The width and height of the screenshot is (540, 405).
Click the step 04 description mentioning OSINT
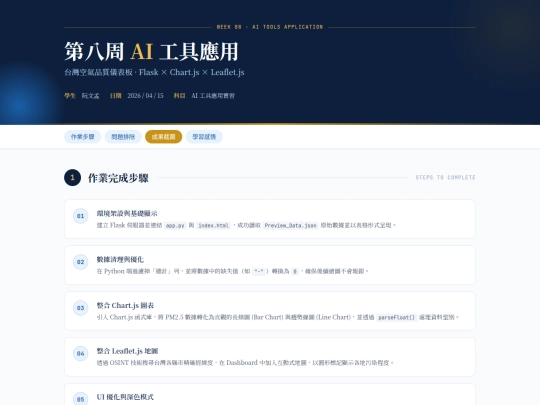tap(245, 363)
